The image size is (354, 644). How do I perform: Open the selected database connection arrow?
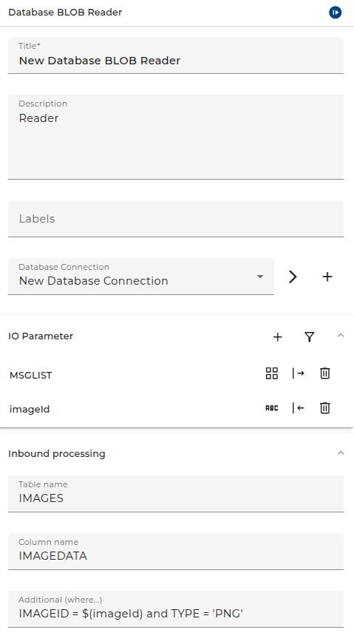(x=293, y=277)
